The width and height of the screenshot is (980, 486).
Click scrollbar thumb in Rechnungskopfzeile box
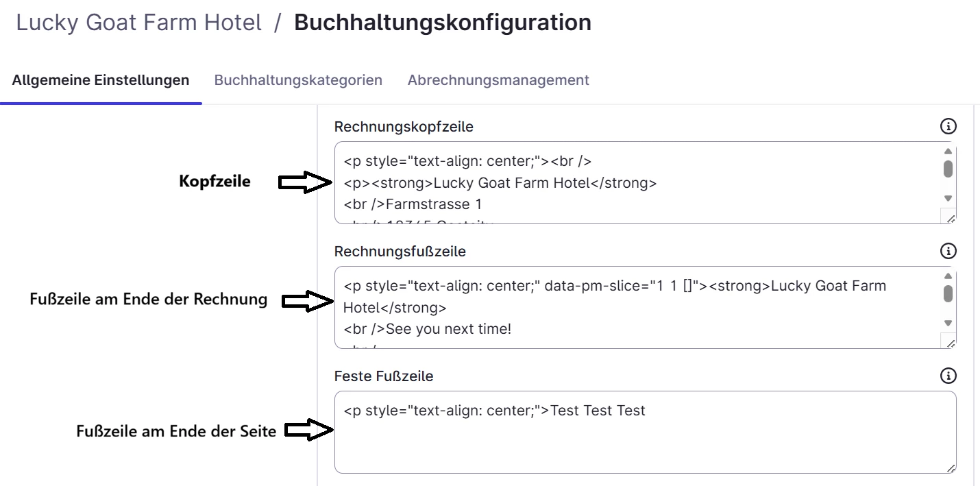[948, 169]
